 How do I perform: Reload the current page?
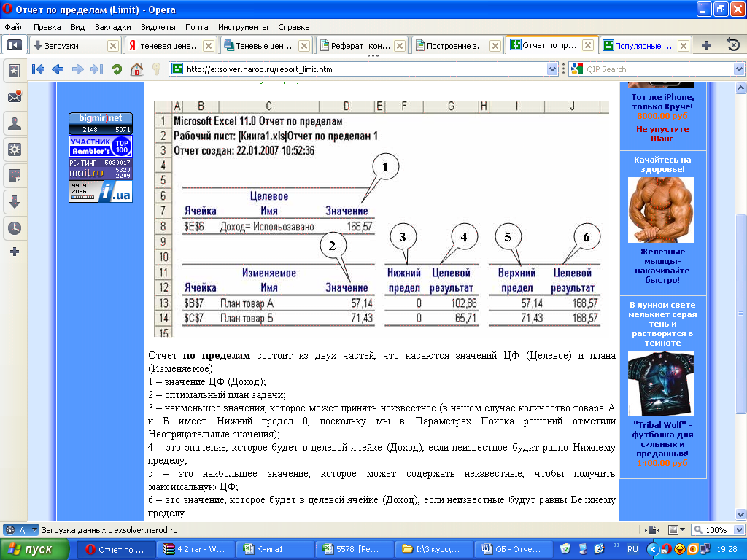(x=117, y=69)
